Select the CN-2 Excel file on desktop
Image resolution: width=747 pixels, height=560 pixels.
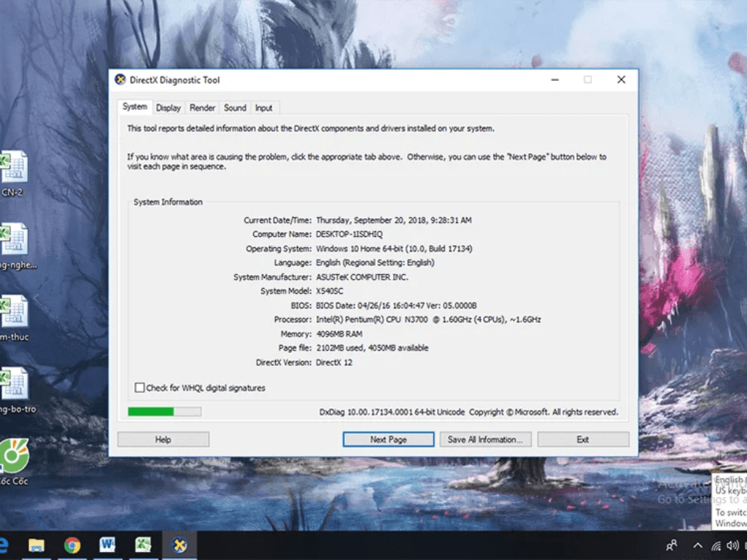pyautogui.click(x=14, y=168)
